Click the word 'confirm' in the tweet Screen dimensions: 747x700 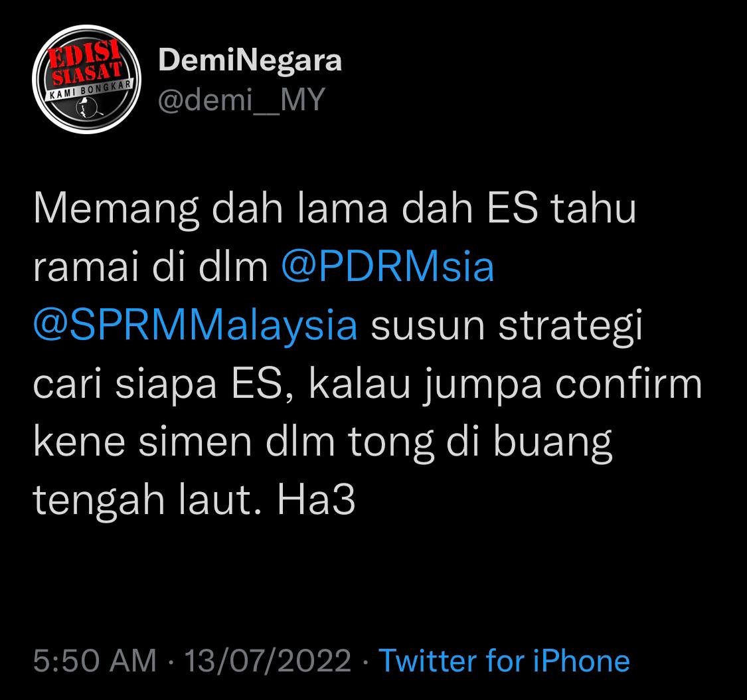[629, 384]
